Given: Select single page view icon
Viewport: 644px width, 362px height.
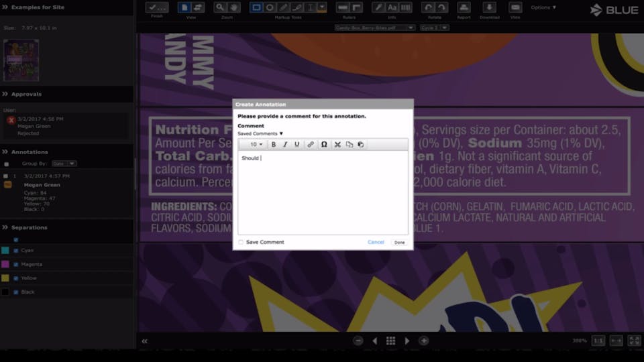Looking at the screenshot, I should point(184,7).
